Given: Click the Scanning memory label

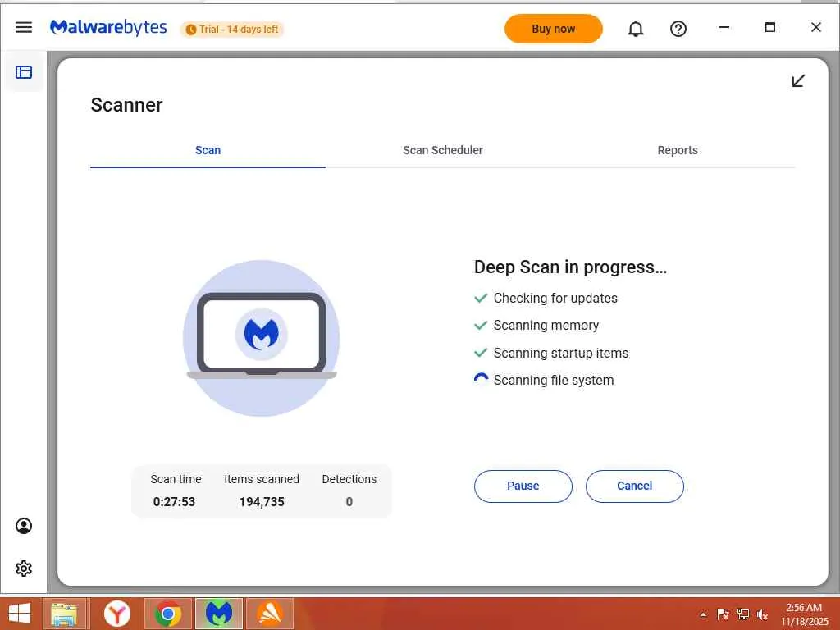Looking at the screenshot, I should click(x=546, y=325).
